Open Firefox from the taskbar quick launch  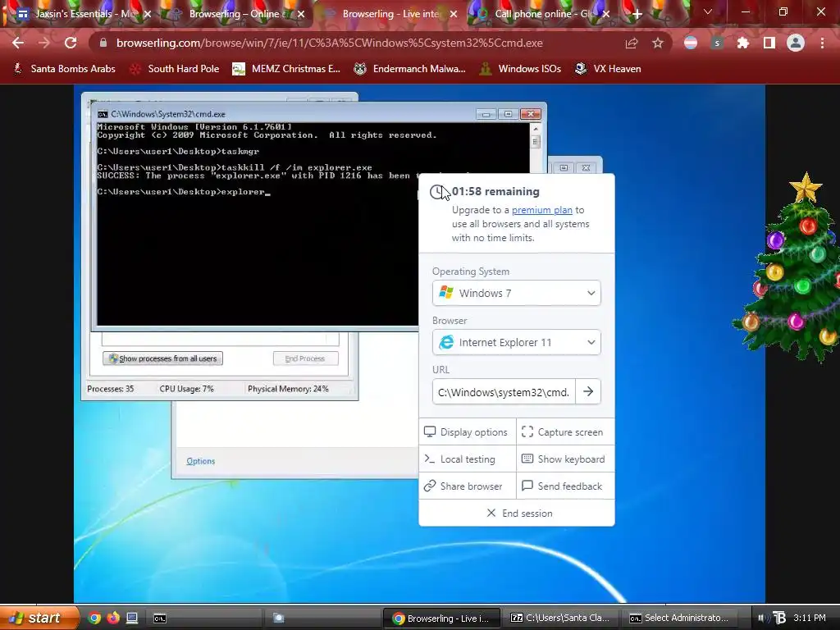(x=113, y=618)
